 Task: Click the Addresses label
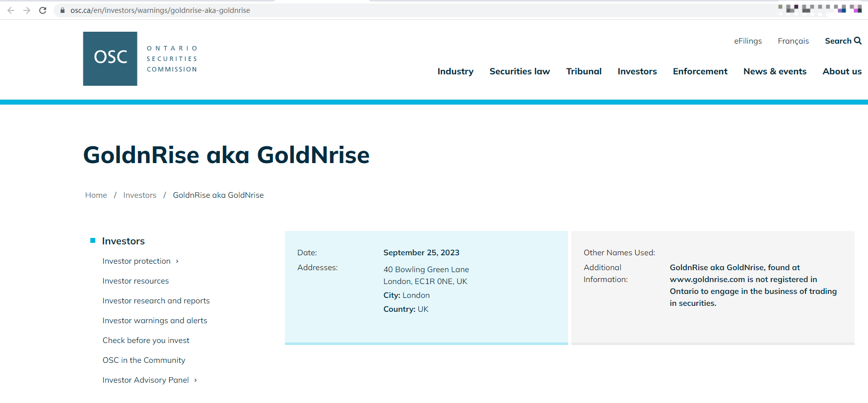point(318,268)
